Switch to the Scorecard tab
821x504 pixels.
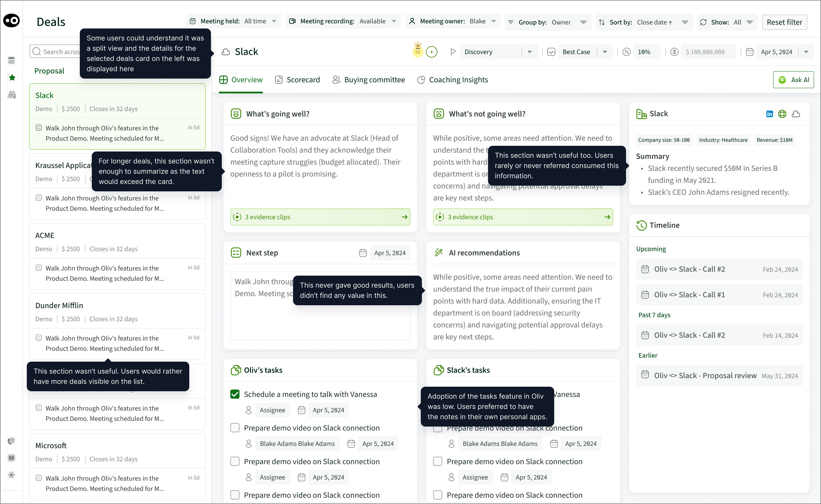[297, 80]
